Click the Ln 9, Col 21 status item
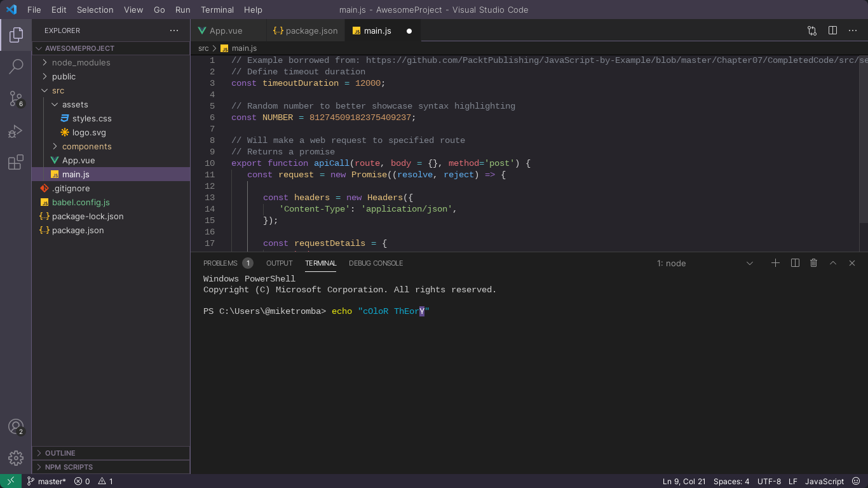 [684, 481]
